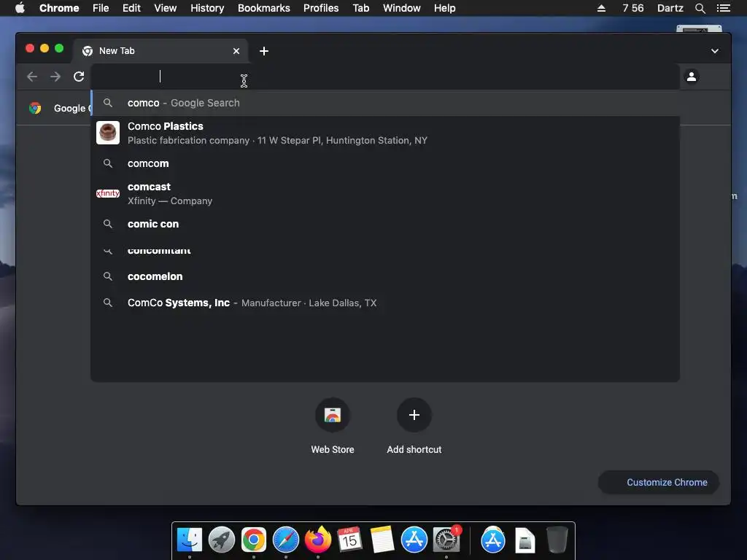Click inside the address bar field
Screen dimensions: 747x560
(385, 76)
